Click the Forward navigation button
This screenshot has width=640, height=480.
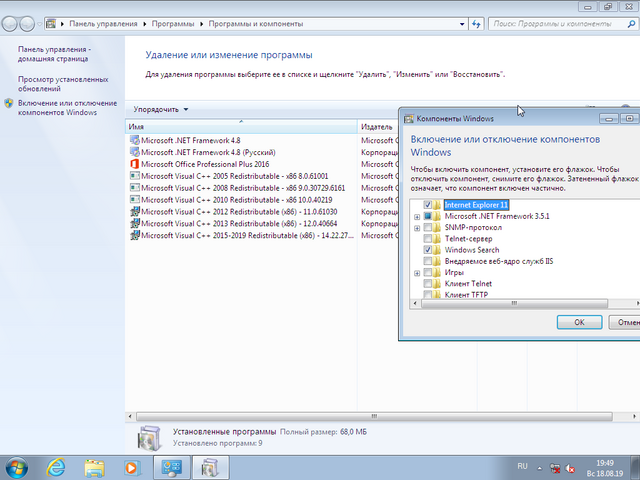[x=27, y=24]
